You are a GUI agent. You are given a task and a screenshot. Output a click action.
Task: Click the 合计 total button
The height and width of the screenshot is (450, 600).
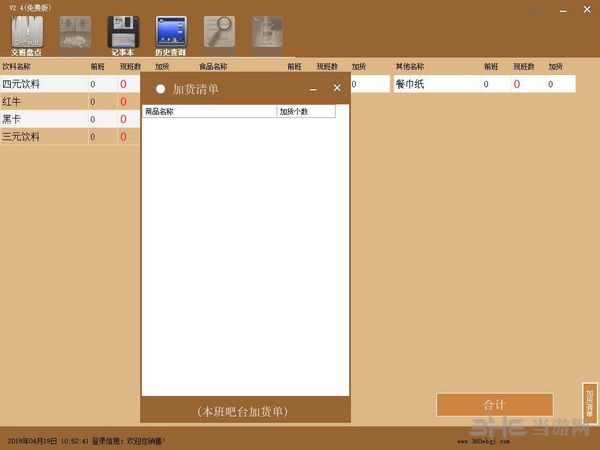(495, 405)
